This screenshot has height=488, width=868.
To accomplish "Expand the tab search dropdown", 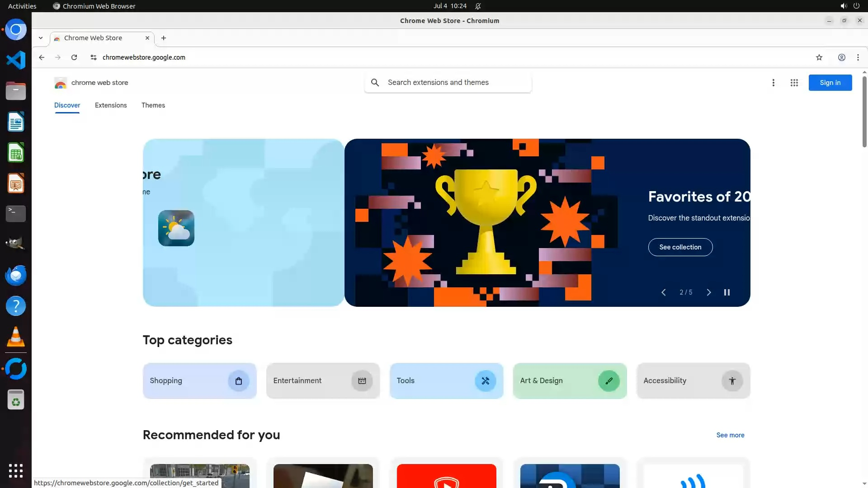I will [x=41, y=38].
